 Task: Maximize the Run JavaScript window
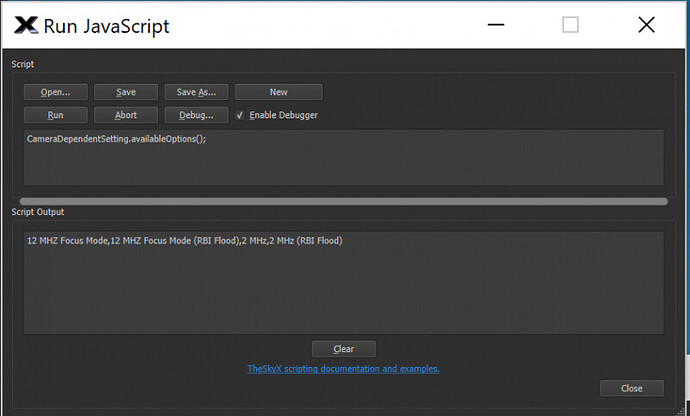point(570,25)
